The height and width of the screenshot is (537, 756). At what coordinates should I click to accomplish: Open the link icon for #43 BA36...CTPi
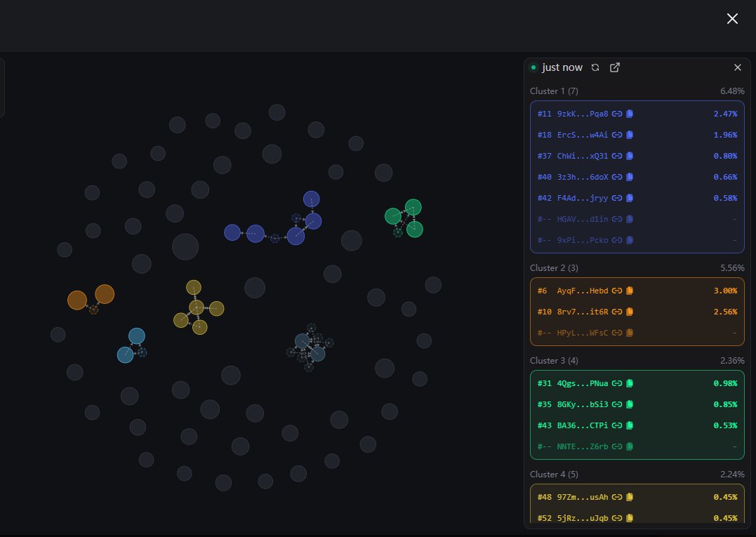click(x=617, y=425)
